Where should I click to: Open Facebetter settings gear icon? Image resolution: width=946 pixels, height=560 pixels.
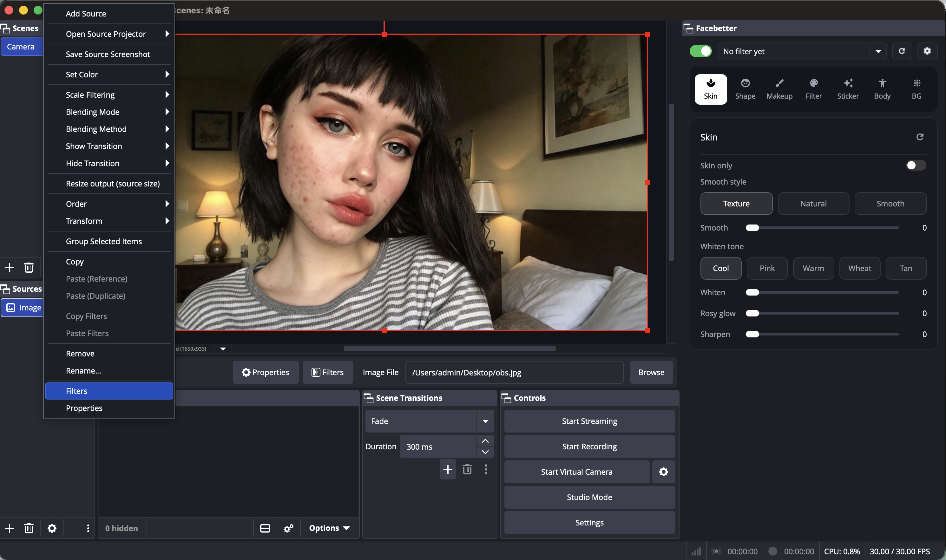pyautogui.click(x=927, y=51)
